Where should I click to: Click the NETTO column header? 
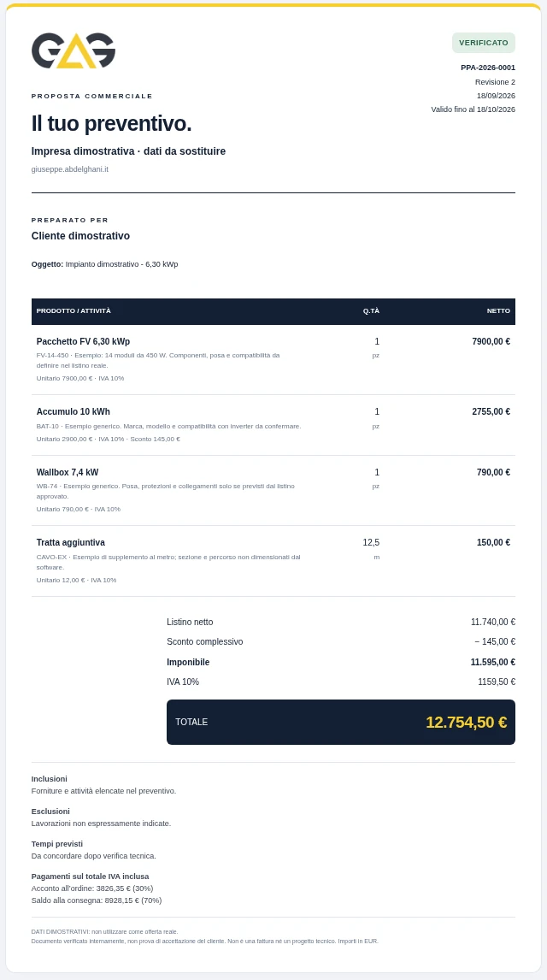pos(498,310)
